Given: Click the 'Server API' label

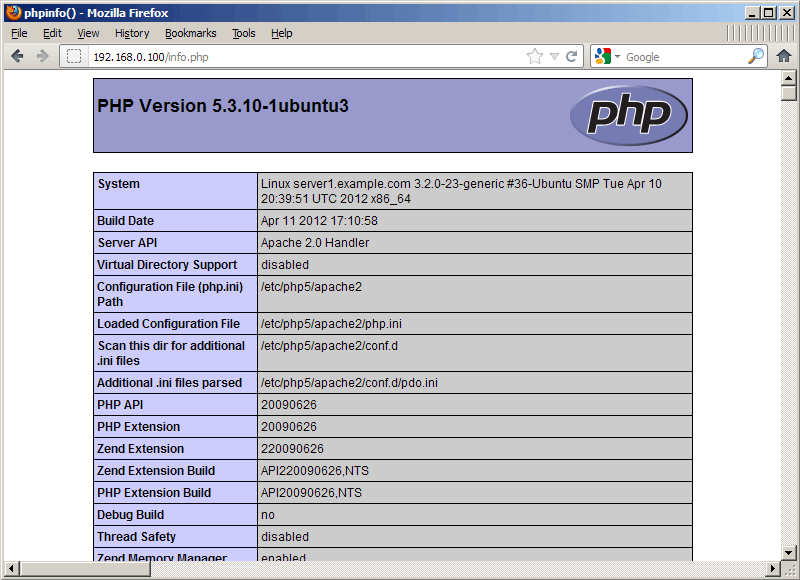Looking at the screenshot, I should pos(127,243).
